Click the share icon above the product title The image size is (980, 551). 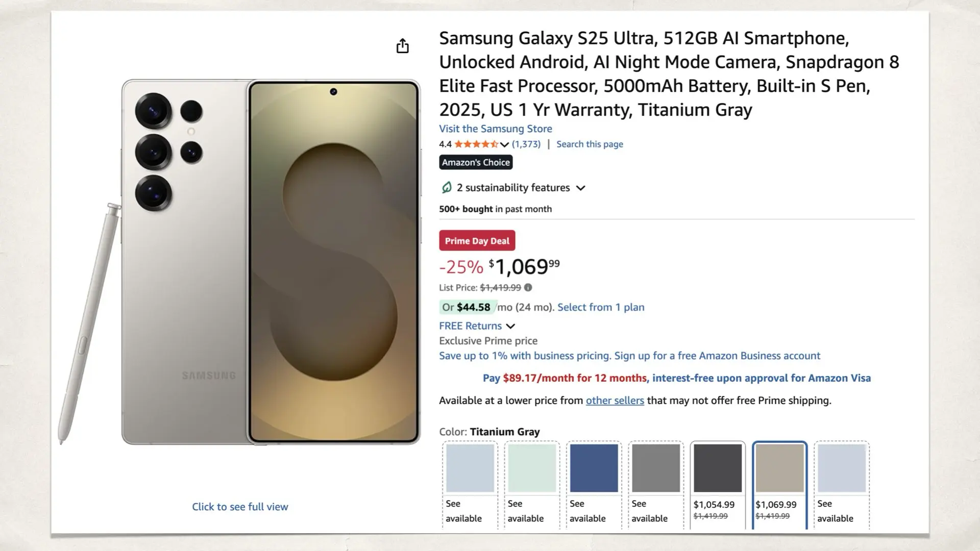pyautogui.click(x=403, y=46)
